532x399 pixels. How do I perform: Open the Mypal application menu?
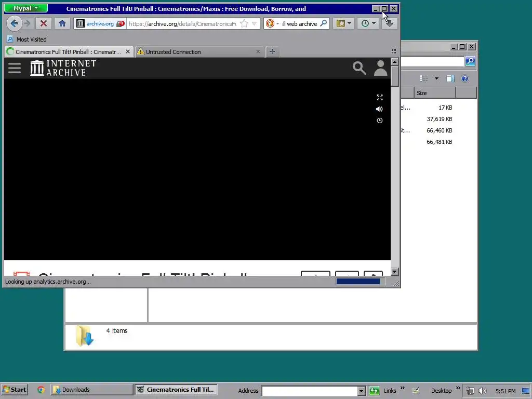coord(26,8)
